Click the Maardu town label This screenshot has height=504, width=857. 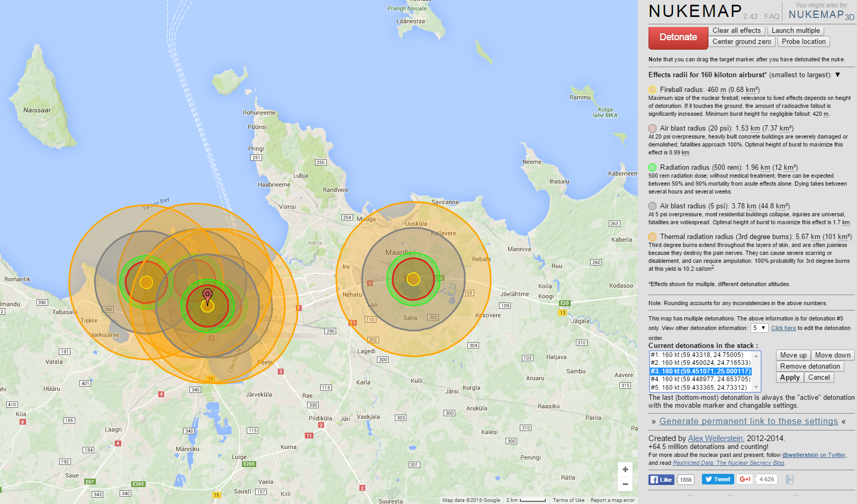pyautogui.click(x=398, y=253)
